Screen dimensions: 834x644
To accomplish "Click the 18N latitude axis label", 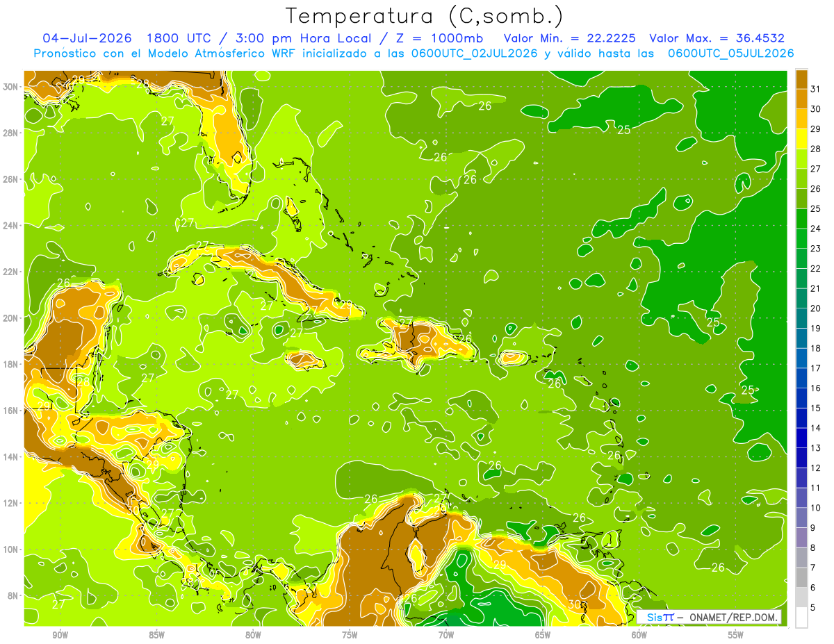I will tap(11, 364).
